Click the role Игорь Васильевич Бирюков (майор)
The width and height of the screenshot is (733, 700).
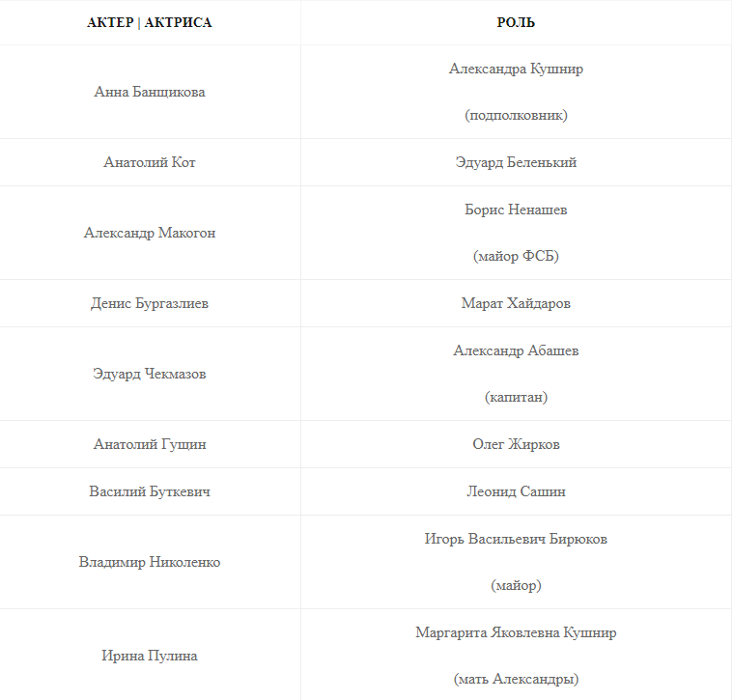pos(516,539)
